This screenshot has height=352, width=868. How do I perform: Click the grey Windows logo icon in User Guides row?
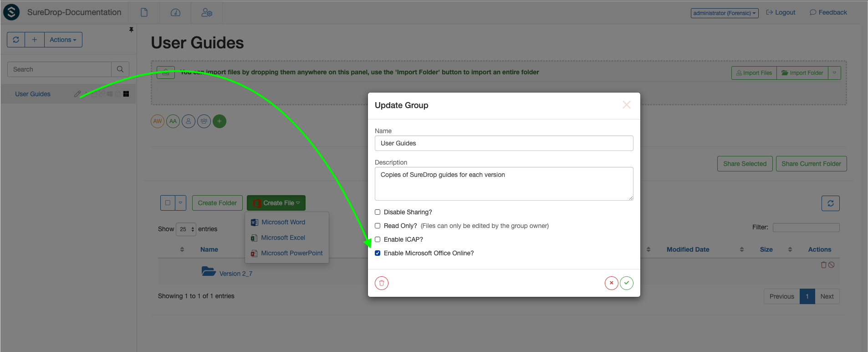(110, 94)
